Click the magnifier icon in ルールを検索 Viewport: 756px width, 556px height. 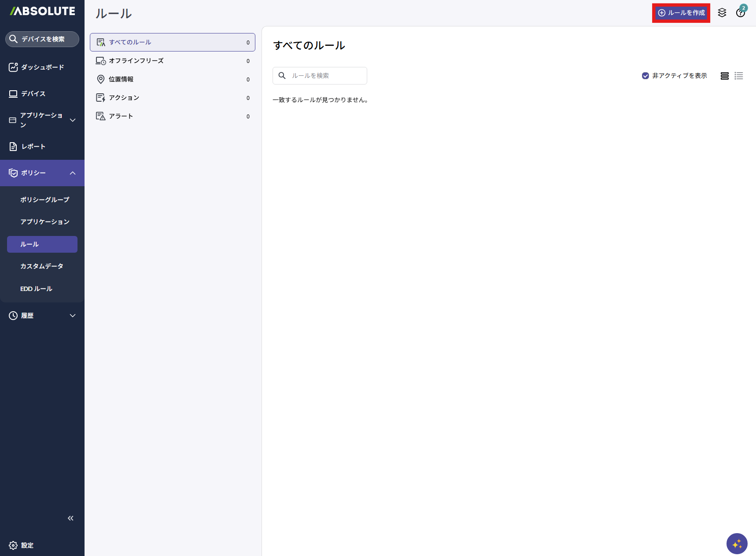click(282, 76)
